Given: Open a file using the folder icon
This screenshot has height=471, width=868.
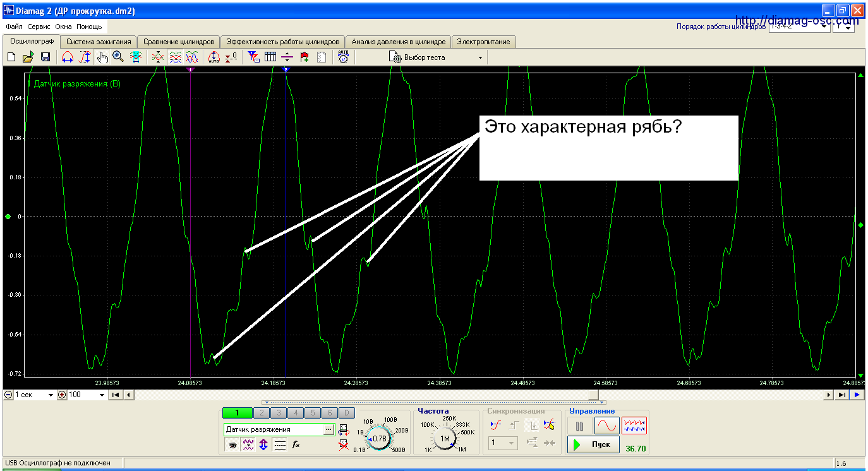Looking at the screenshot, I should [x=28, y=57].
